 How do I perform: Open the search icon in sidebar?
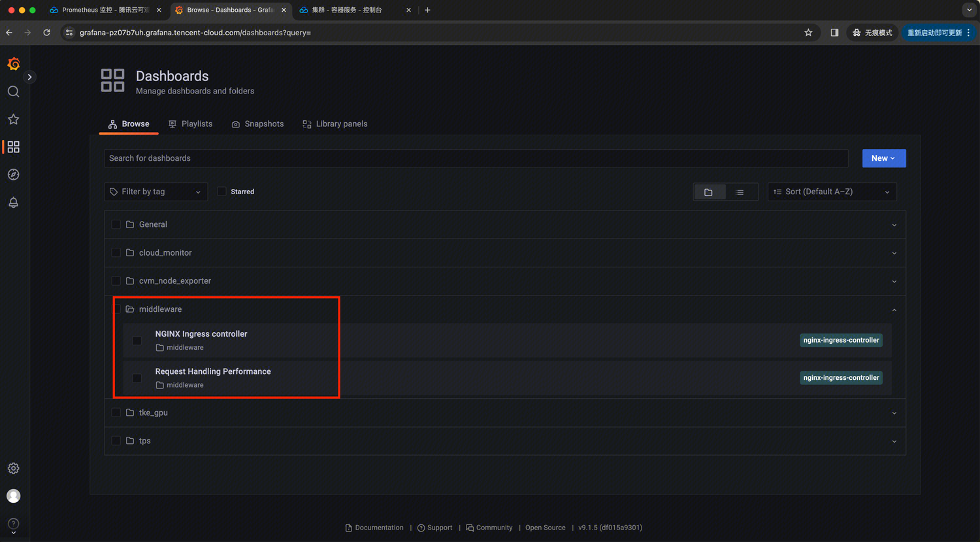[x=13, y=92]
